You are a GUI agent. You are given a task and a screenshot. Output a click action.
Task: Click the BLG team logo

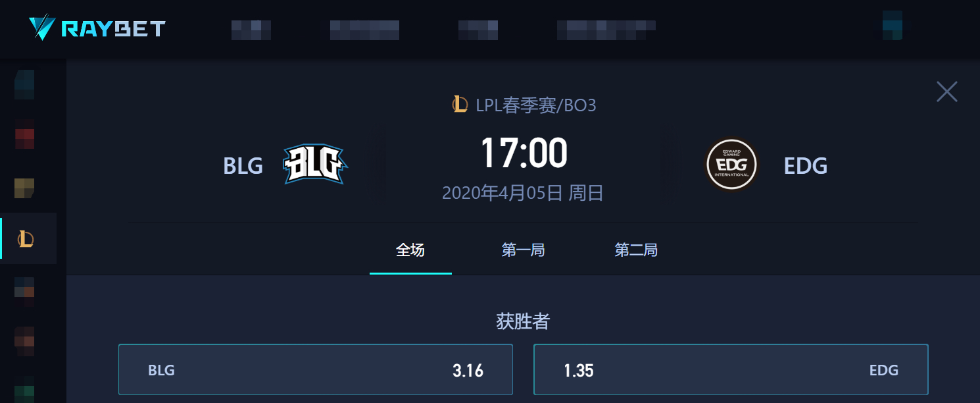pyautogui.click(x=315, y=165)
